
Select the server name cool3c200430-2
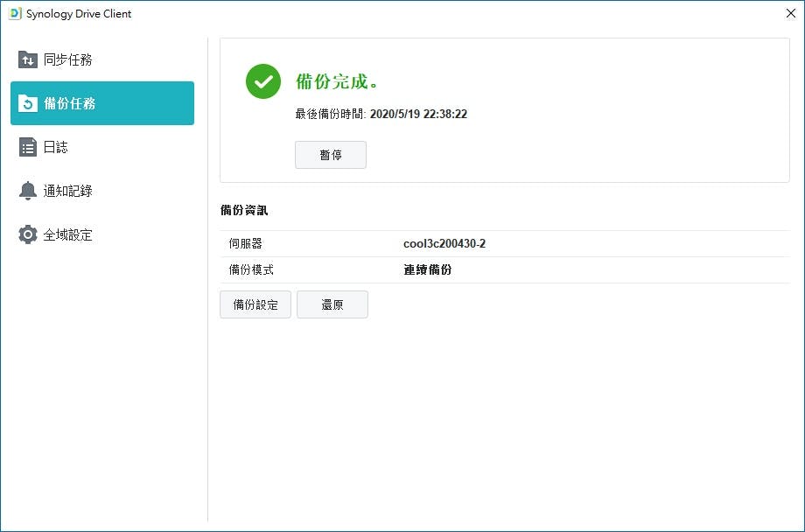point(444,243)
